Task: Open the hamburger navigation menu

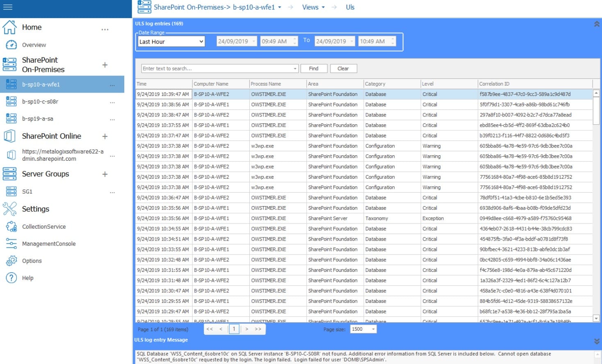Action: (x=7, y=6)
